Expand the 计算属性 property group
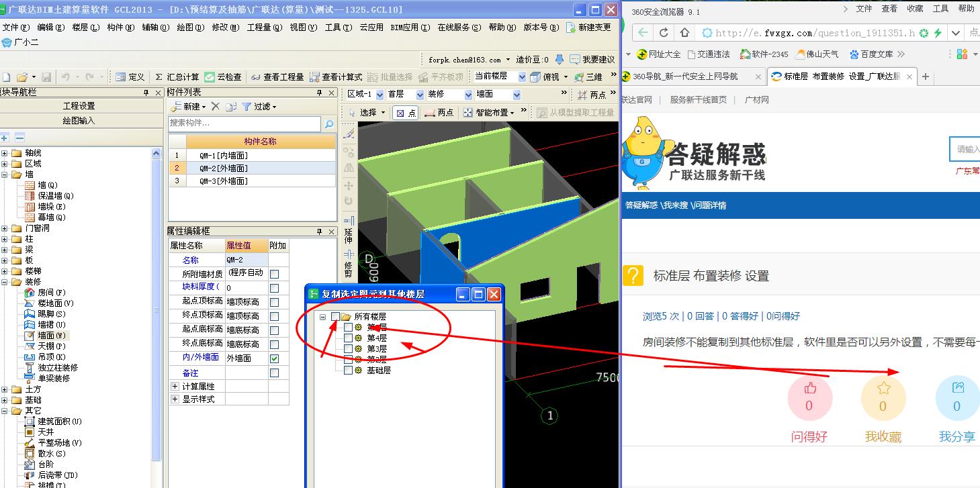 pos(175,387)
